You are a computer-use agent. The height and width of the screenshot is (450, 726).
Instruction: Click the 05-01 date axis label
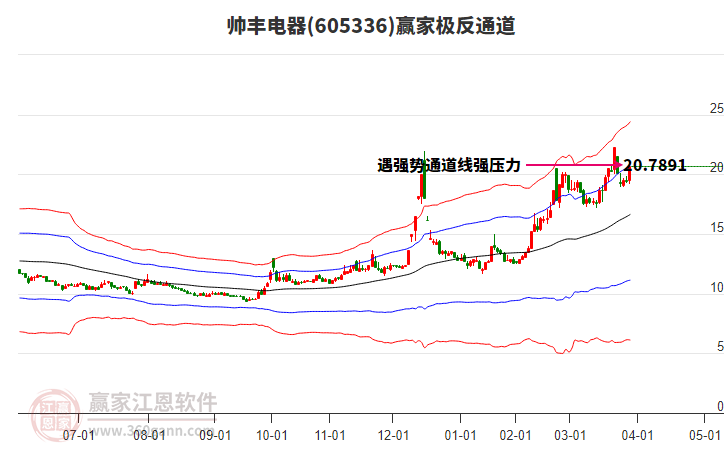pos(705,435)
